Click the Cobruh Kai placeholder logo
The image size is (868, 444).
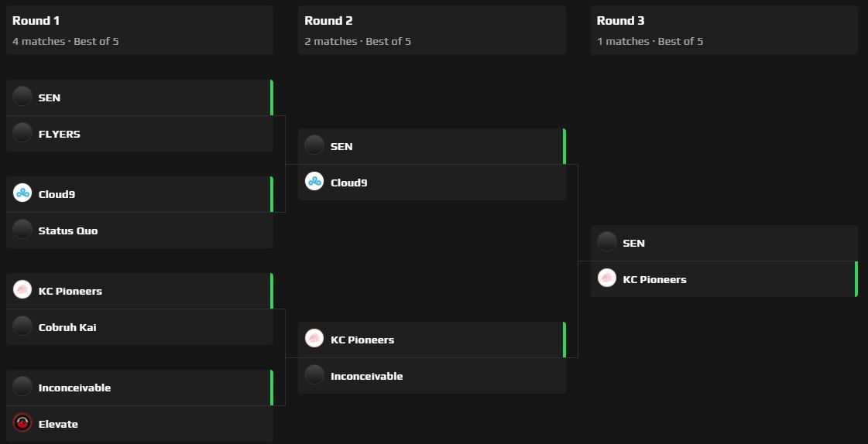click(22, 326)
